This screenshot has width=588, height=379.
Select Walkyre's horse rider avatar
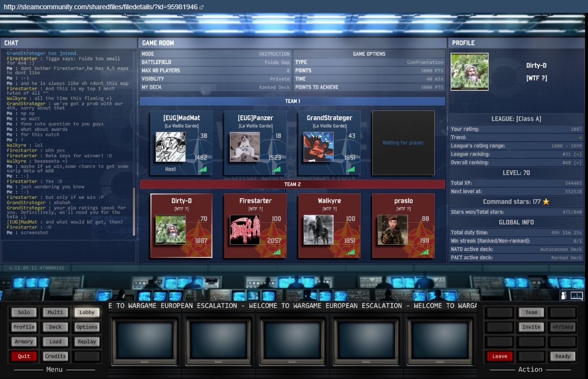319,230
